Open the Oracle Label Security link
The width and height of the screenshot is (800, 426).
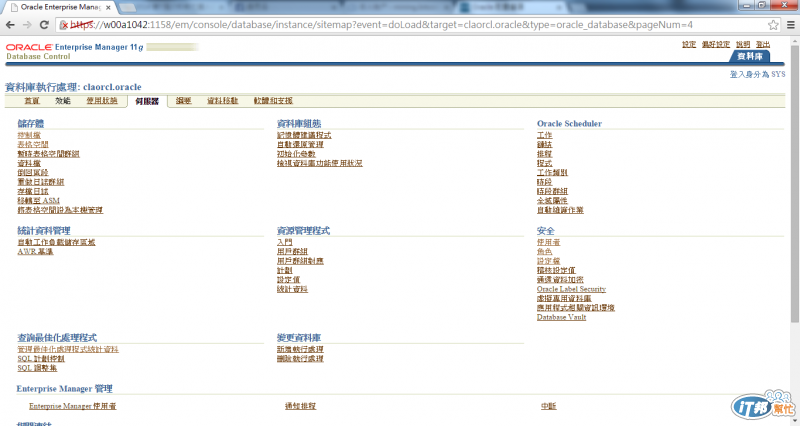point(571,289)
